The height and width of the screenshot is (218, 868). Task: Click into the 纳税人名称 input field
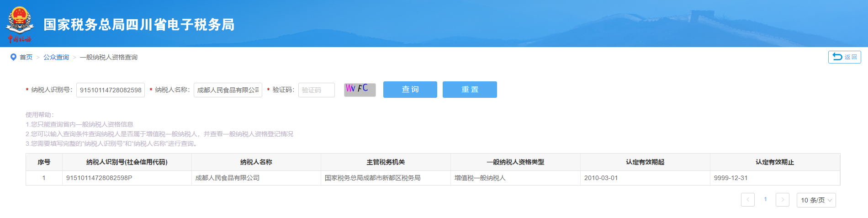228,90
